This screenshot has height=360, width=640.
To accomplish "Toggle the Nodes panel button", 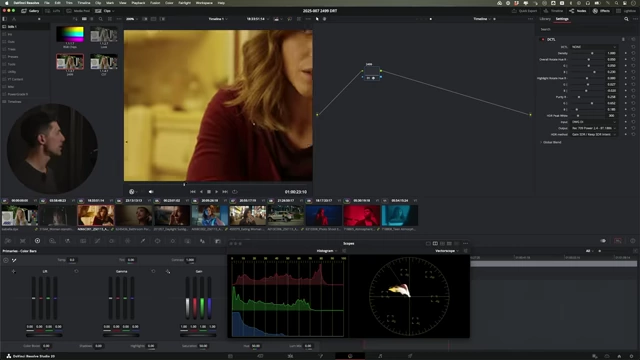I will pos(578,11).
